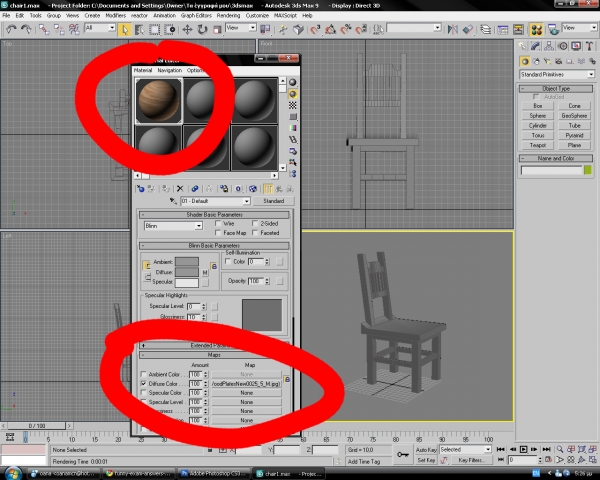This screenshot has height=480, width=600.
Task: Choose the Select and Move tool
Action: coord(187,29)
